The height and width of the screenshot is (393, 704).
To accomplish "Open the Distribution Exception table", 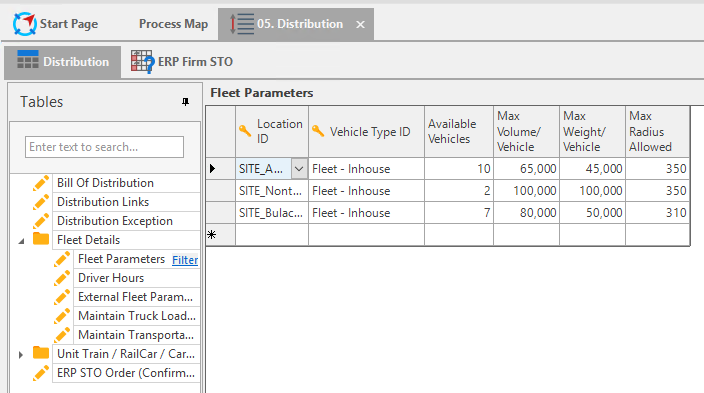I will [x=115, y=221].
